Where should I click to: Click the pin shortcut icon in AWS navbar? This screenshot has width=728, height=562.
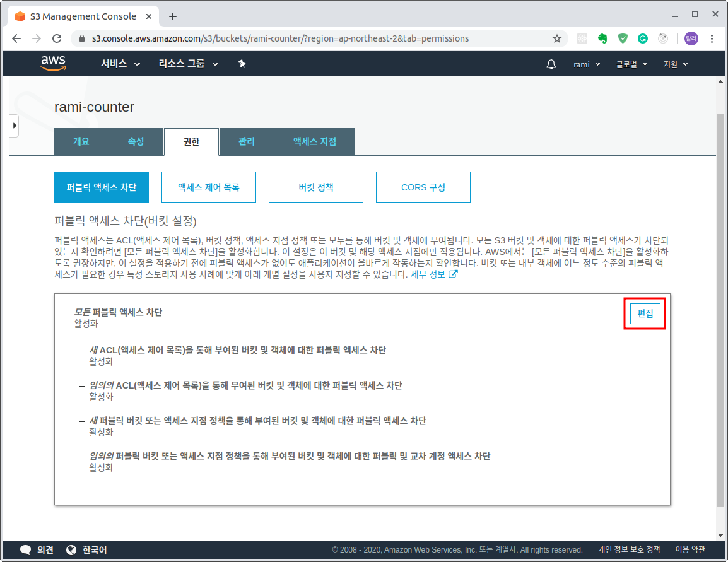point(242,64)
